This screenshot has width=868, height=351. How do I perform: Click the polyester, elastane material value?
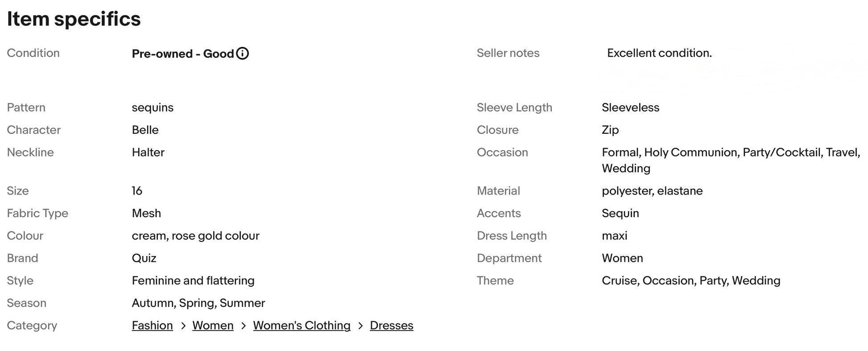pyautogui.click(x=652, y=191)
